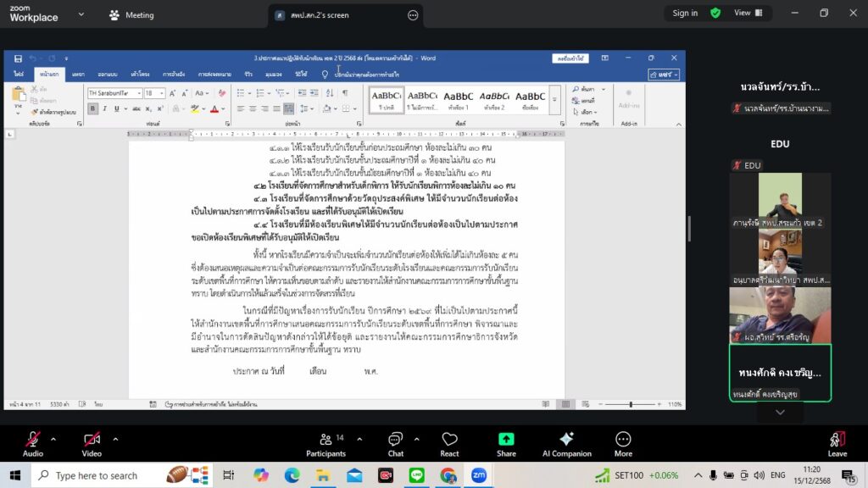Launch AI Companion
The height and width of the screenshot is (488, 868).
(x=566, y=443)
